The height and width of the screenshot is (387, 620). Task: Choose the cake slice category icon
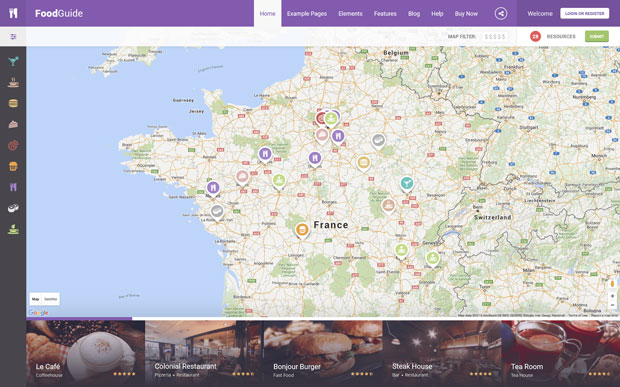pos(13,125)
